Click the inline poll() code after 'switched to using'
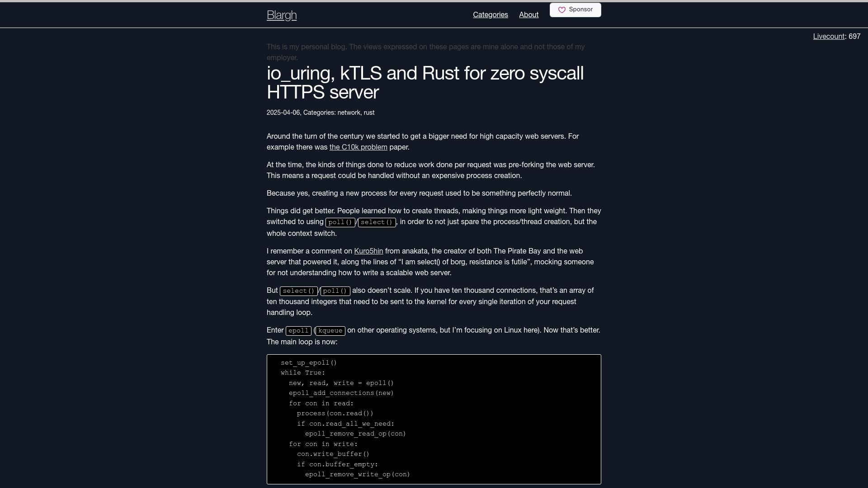Image resolution: width=868 pixels, height=488 pixels. click(340, 222)
